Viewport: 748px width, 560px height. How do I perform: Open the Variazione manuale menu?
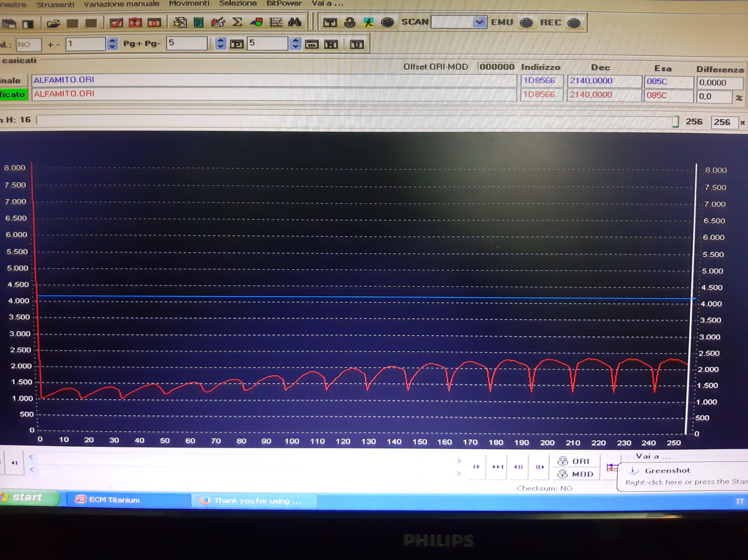pos(122,4)
